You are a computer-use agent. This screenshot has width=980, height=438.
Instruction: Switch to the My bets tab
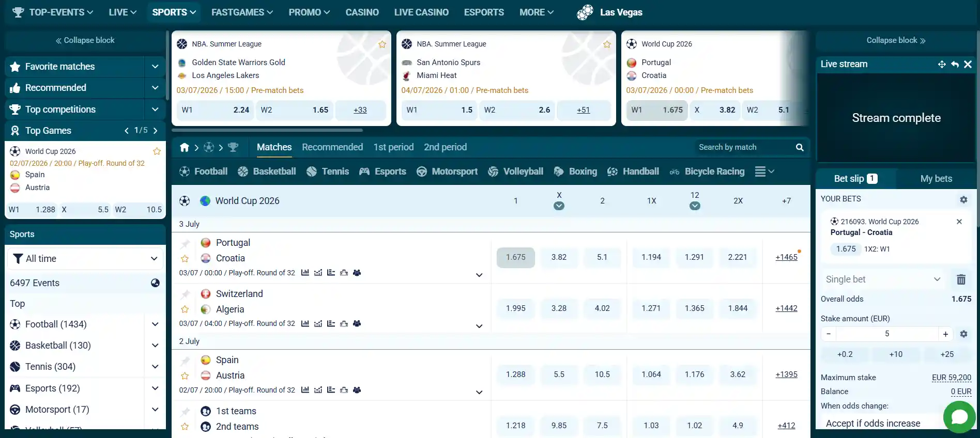point(936,179)
